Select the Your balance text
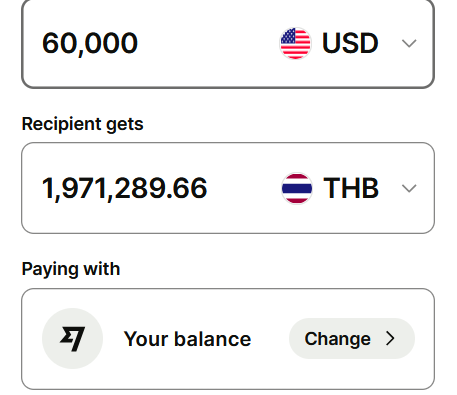Screen dimensions: 457x395 point(187,339)
